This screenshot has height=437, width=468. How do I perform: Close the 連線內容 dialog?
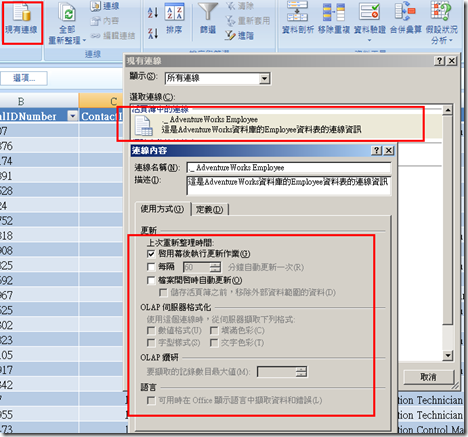click(x=389, y=151)
